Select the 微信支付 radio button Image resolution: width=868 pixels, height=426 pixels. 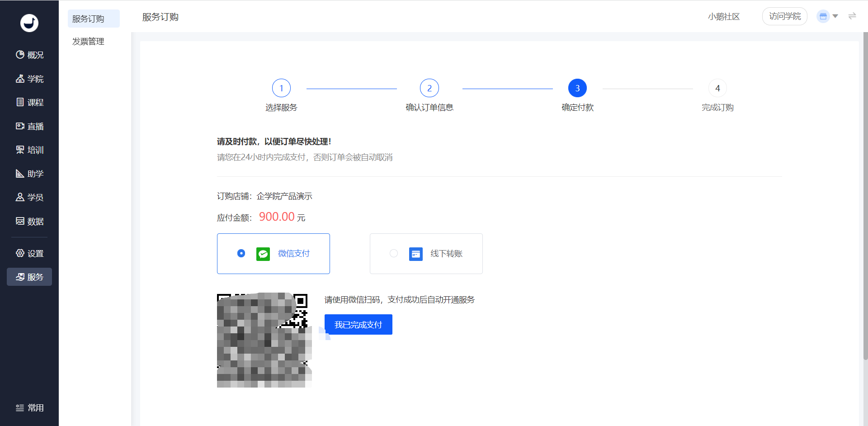(x=241, y=253)
